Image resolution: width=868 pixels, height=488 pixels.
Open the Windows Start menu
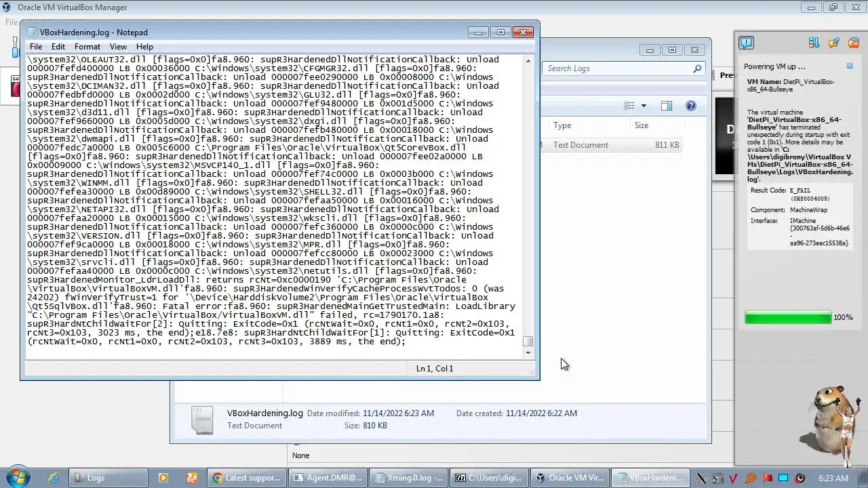(18, 477)
